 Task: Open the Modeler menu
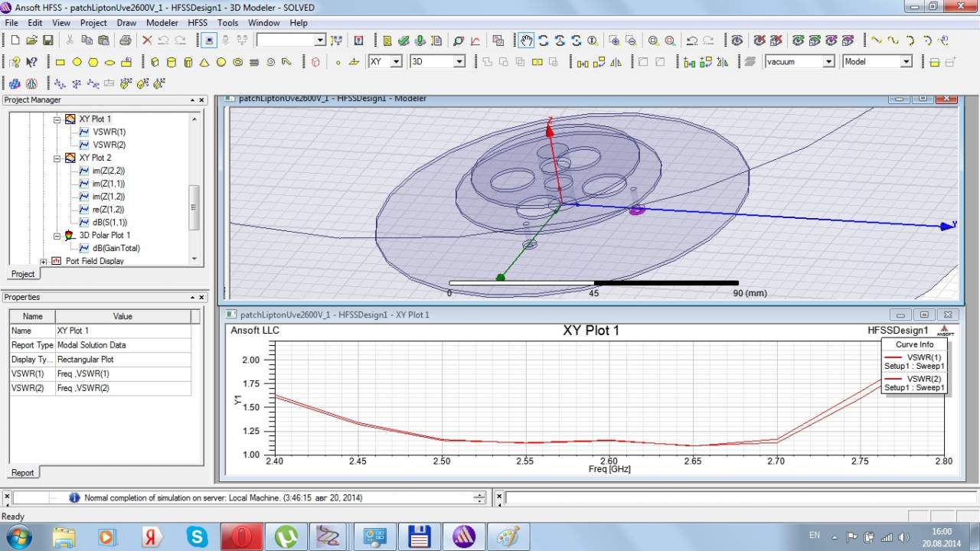pos(162,23)
